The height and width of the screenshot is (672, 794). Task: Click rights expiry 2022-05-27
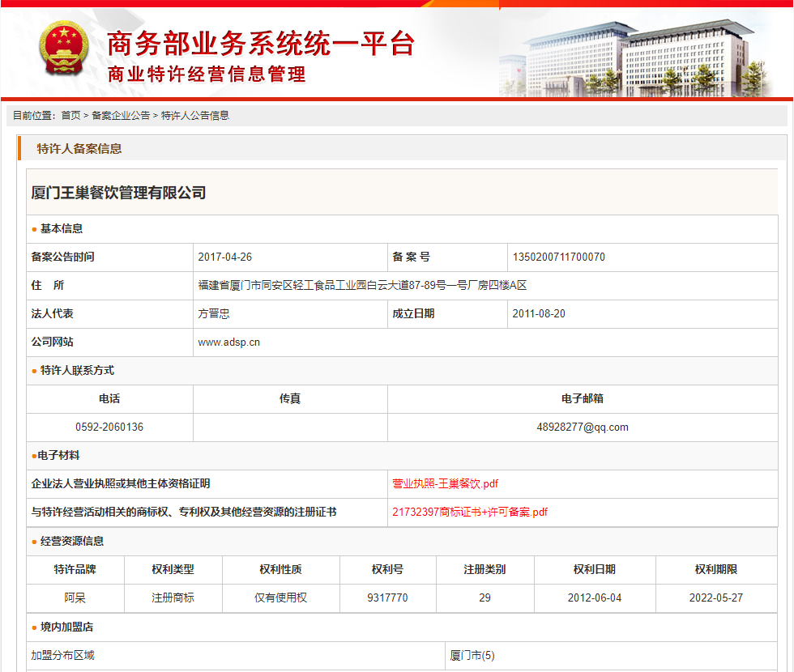[x=716, y=598]
